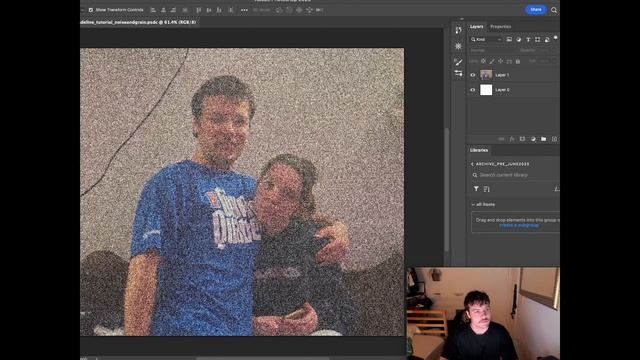This screenshot has height=360, width=640.
Task: Go back from ARCHIVE_PRE_JUNE2023 library
Action: point(472,164)
